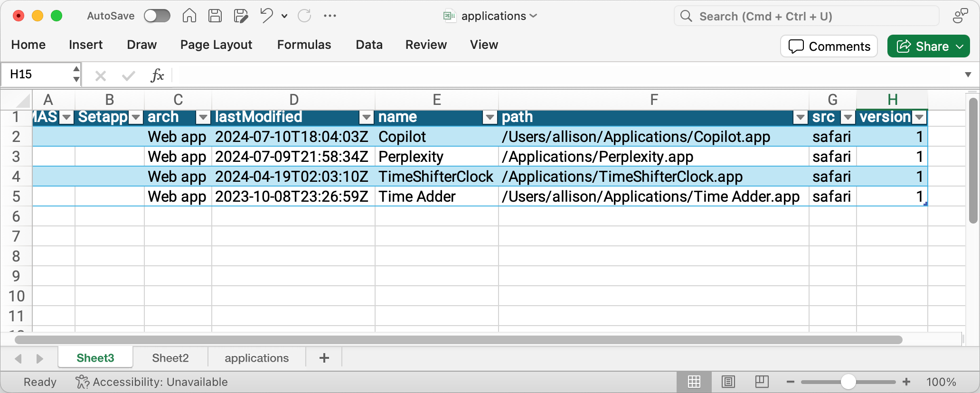The image size is (980, 393).
Task: Expand the formula bar
Action: click(968, 75)
